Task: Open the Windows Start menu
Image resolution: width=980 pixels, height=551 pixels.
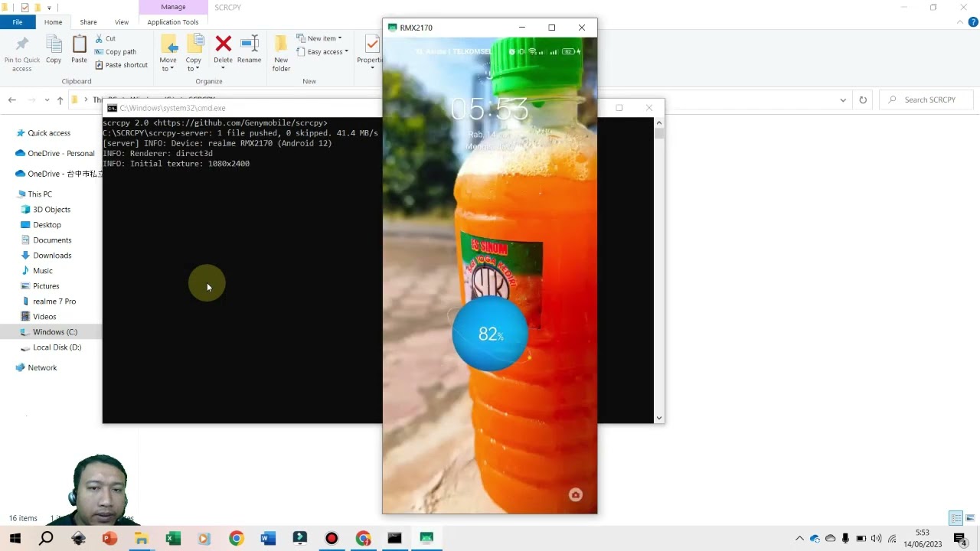Action: point(15,538)
